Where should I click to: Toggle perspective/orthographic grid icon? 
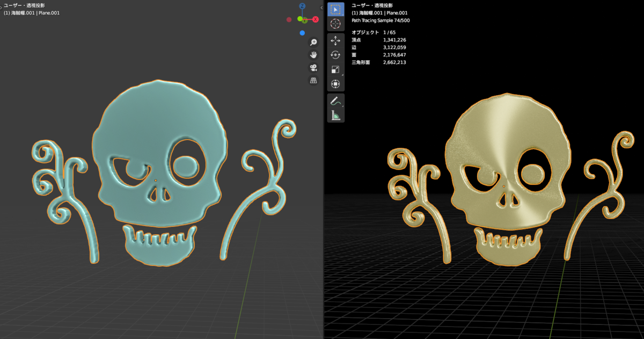coord(313,81)
